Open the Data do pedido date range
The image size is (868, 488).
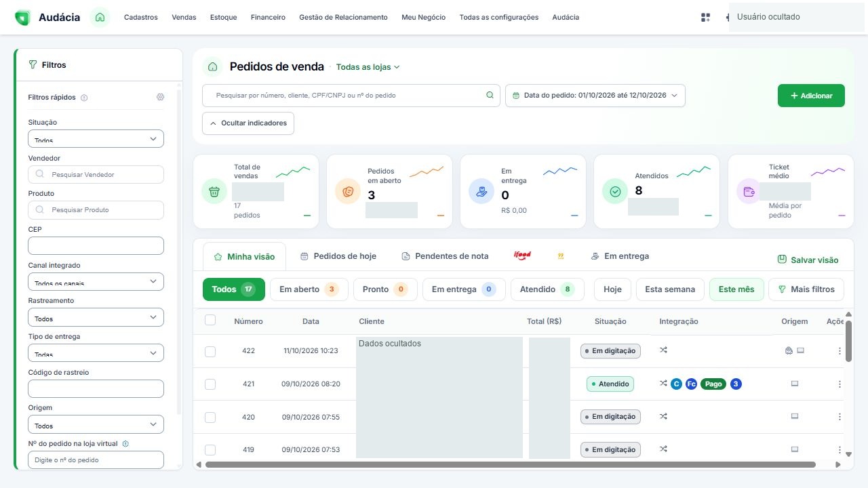(x=595, y=96)
